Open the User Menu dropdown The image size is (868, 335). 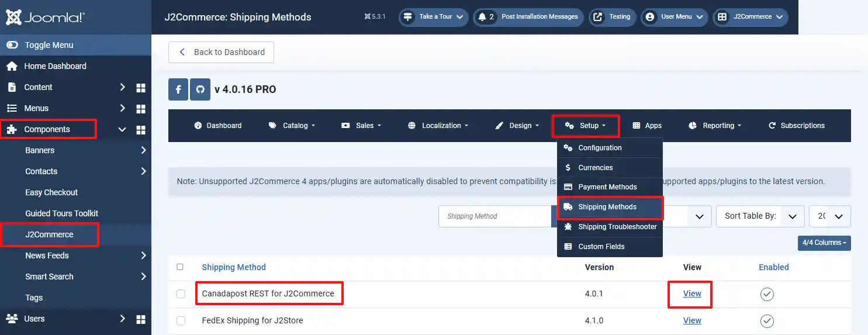(x=675, y=17)
